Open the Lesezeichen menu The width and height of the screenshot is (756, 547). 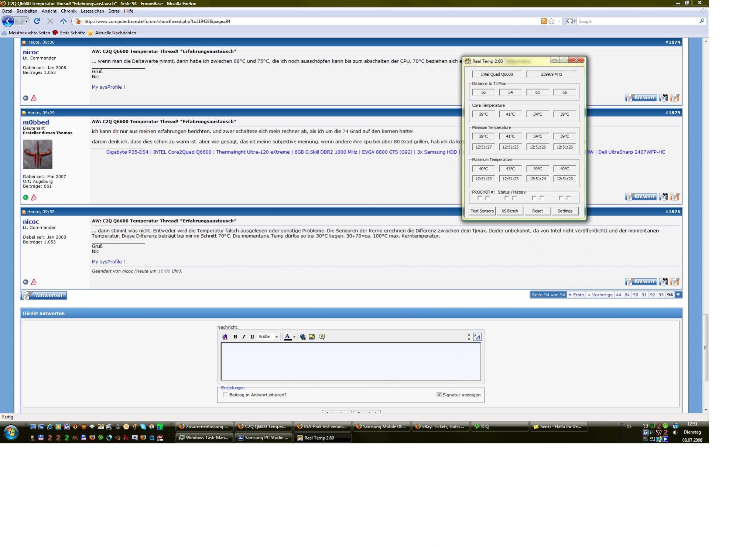92,11
